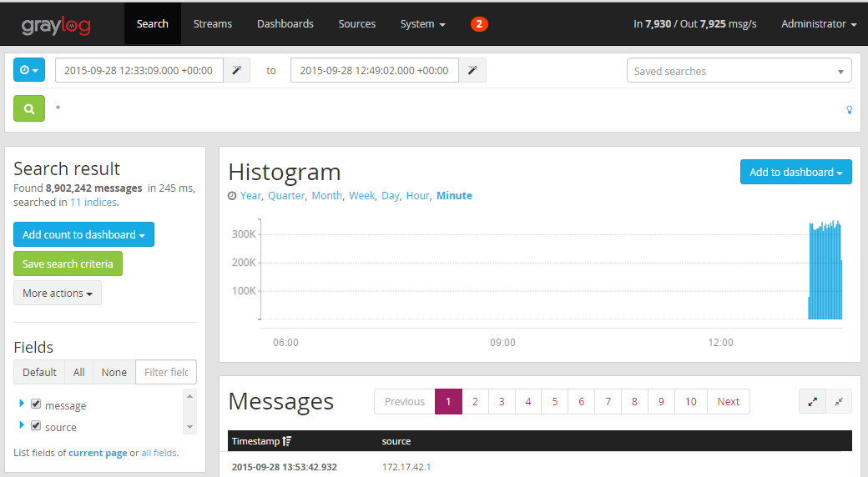
Task: Run search with the green magnifier button
Action: pos(29,108)
